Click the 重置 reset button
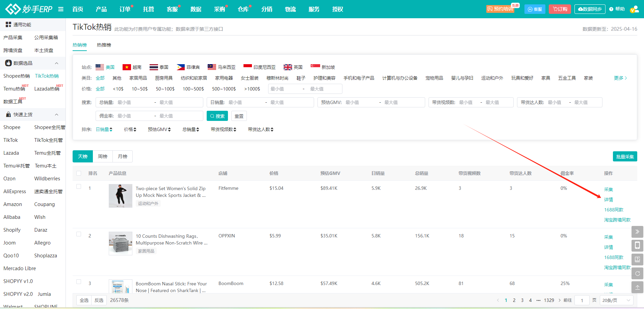 click(x=239, y=116)
